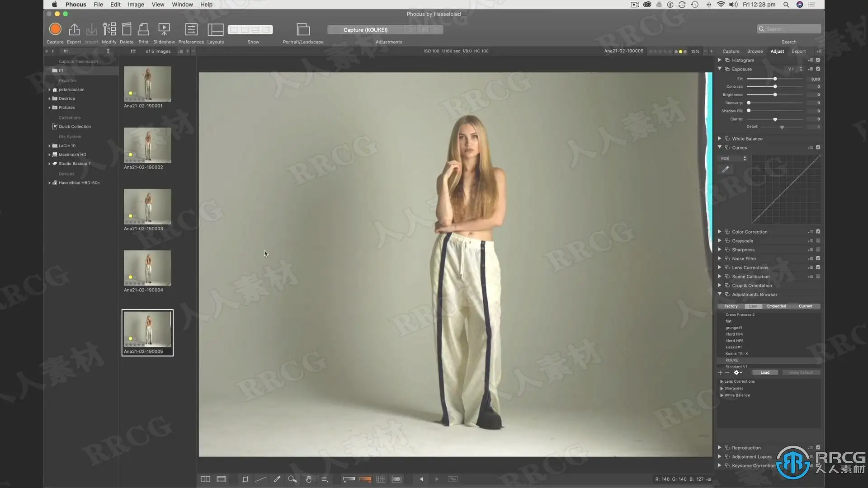Start the Slideshow from toolbar
868x488 pixels.
(164, 29)
